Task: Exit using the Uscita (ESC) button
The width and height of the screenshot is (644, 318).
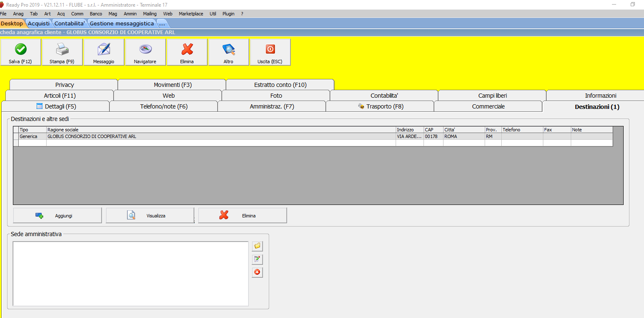Action: pyautogui.click(x=270, y=52)
